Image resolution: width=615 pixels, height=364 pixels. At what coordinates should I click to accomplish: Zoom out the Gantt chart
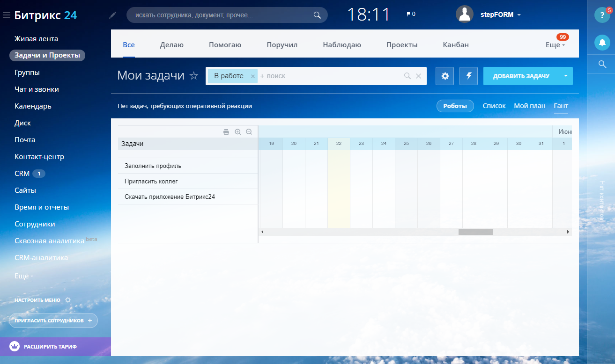tap(249, 132)
